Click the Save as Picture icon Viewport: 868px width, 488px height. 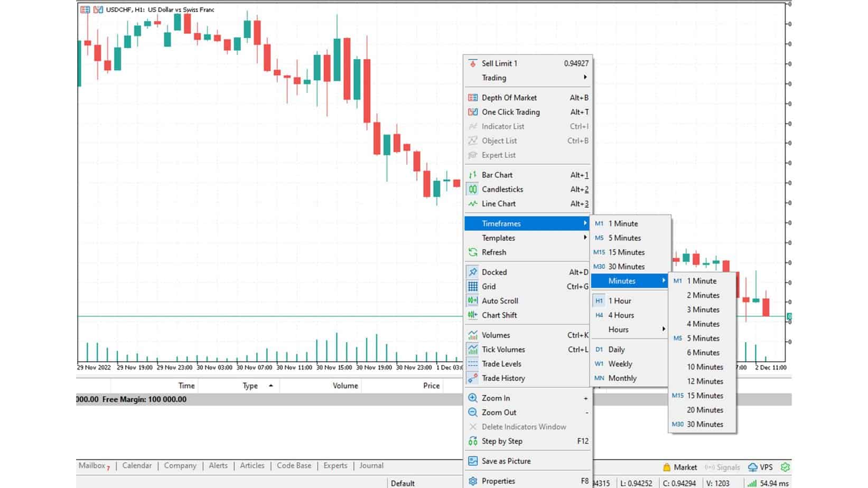pos(473,461)
